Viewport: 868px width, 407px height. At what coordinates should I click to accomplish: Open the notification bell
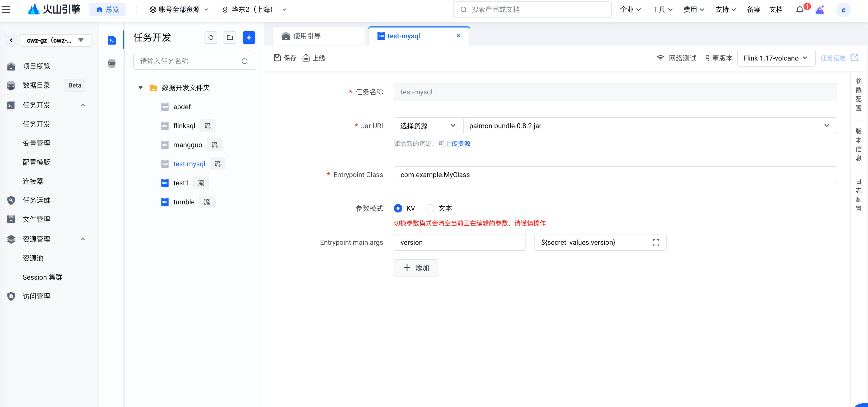click(800, 10)
